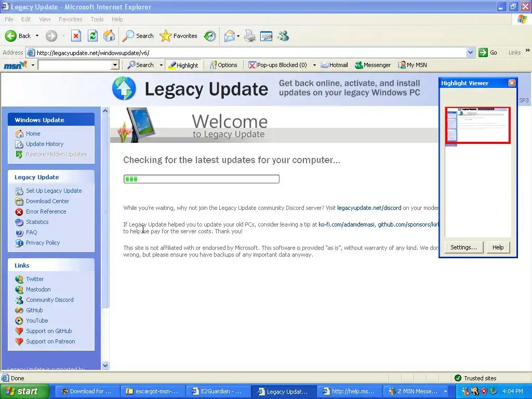Expand the MSN logo dropdown arrow
This screenshot has width=532, height=399.
click(x=33, y=65)
